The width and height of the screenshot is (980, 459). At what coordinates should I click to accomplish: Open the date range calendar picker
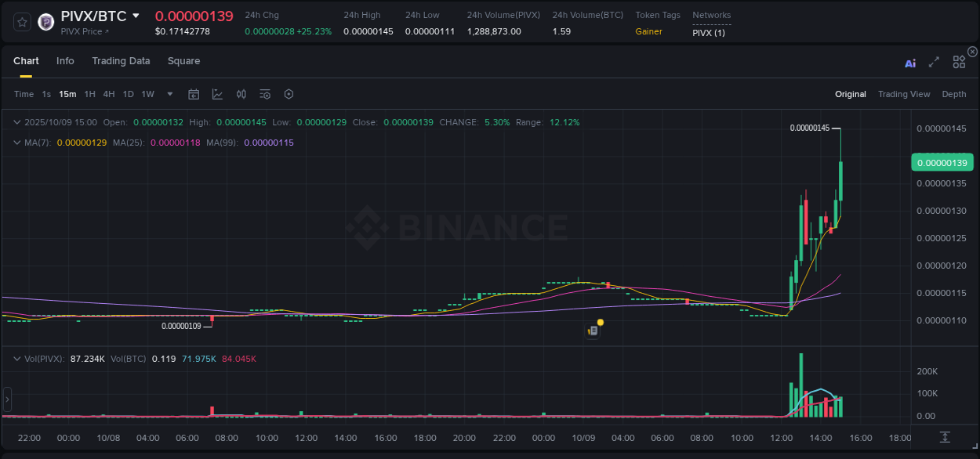click(x=194, y=94)
